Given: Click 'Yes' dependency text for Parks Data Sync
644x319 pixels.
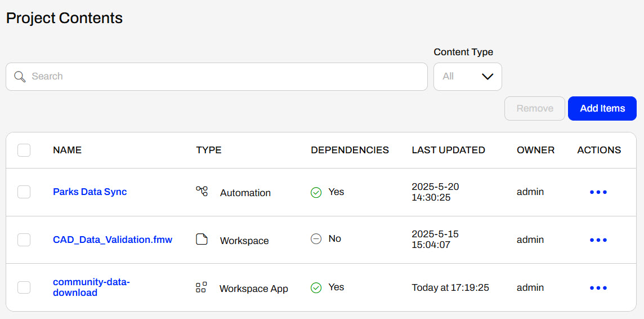Looking at the screenshot, I should (x=336, y=192).
